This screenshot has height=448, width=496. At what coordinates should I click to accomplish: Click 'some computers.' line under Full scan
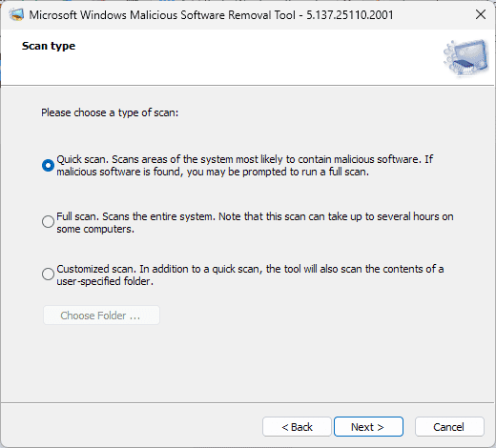tap(95, 229)
